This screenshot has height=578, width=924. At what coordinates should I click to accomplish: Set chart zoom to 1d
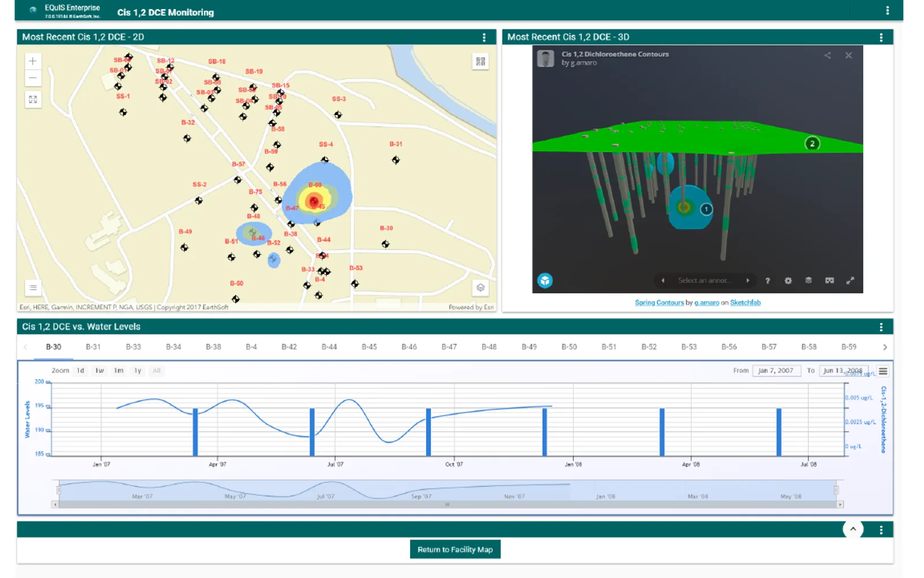[80, 370]
